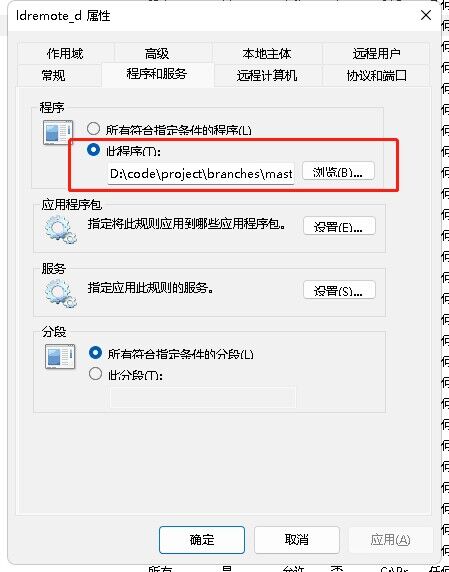Screen dimensions: 449x572
Task: Open the 远程计算机 tab
Action: (x=267, y=76)
